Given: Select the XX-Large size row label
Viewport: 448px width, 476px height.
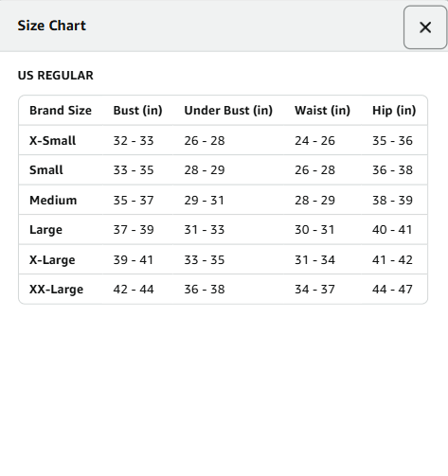Looking at the screenshot, I should point(57,290).
